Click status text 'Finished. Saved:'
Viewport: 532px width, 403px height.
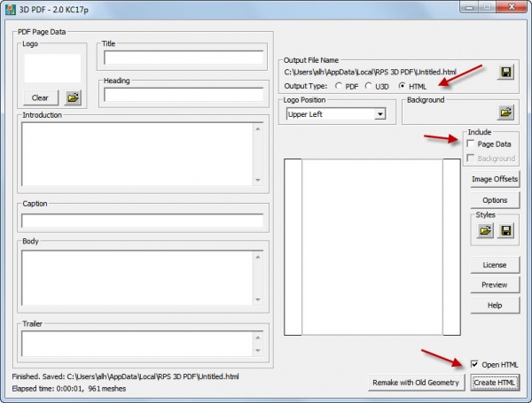coord(37,376)
